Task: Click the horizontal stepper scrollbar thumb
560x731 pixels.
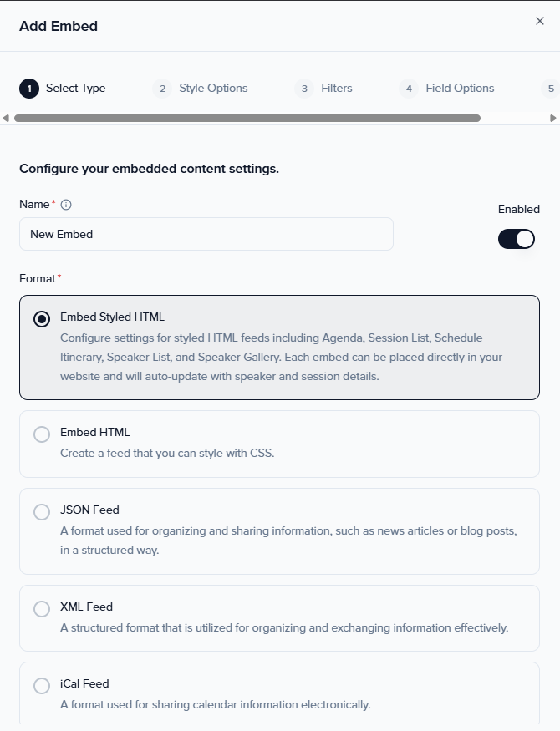Action: pos(247,119)
